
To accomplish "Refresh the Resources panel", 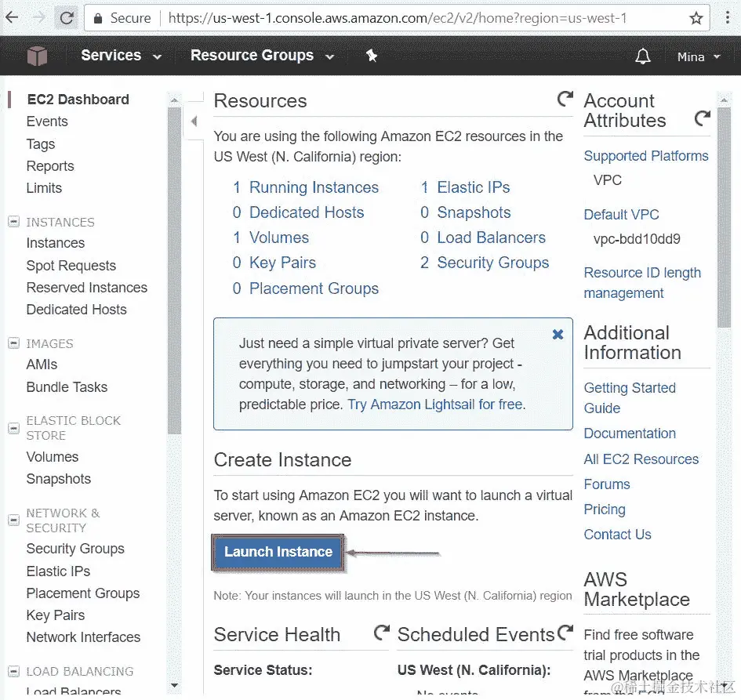I will point(565,99).
